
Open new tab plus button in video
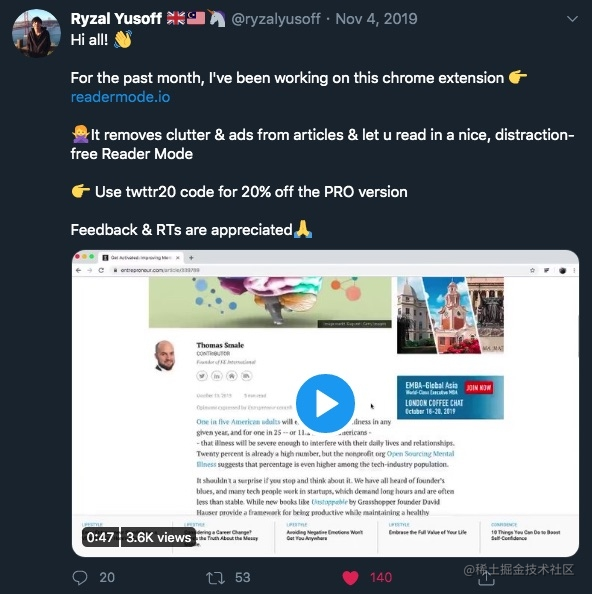[191, 258]
